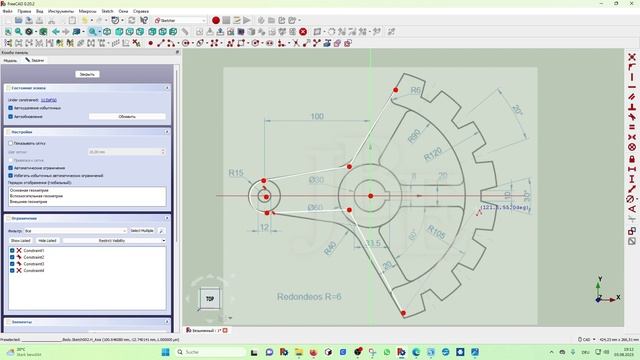Apply the equal constraint in right toolbar
The height and width of the screenshot is (360, 640).
[632, 127]
